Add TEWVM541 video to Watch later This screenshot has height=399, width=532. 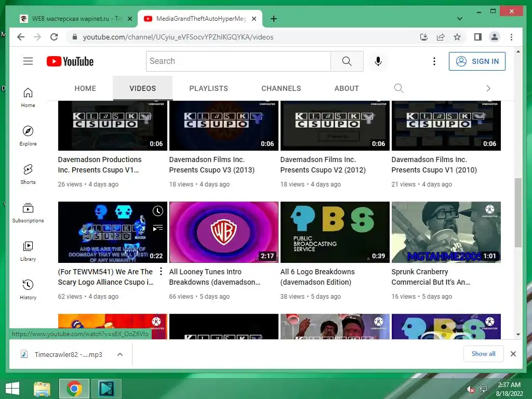tap(158, 211)
